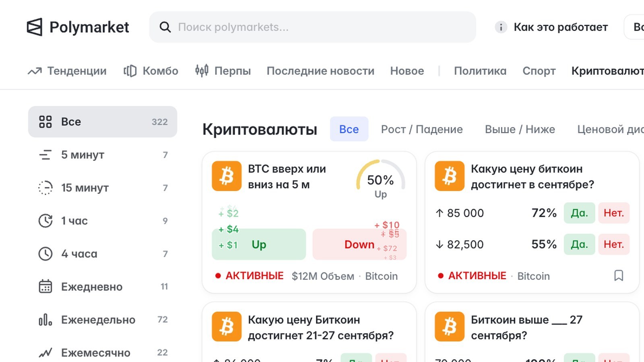Open the Комбо section
Image resolution: width=644 pixels, height=362 pixels.
pos(151,71)
